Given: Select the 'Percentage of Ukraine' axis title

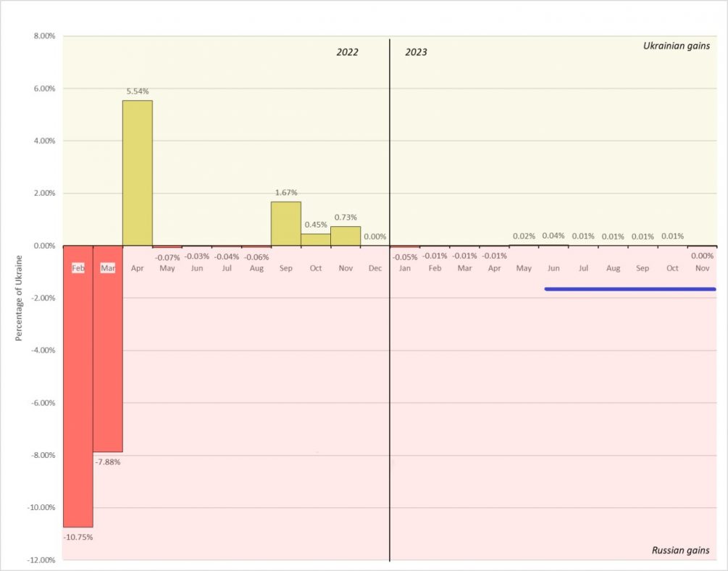Looking at the screenshot, I should pos(20,297).
